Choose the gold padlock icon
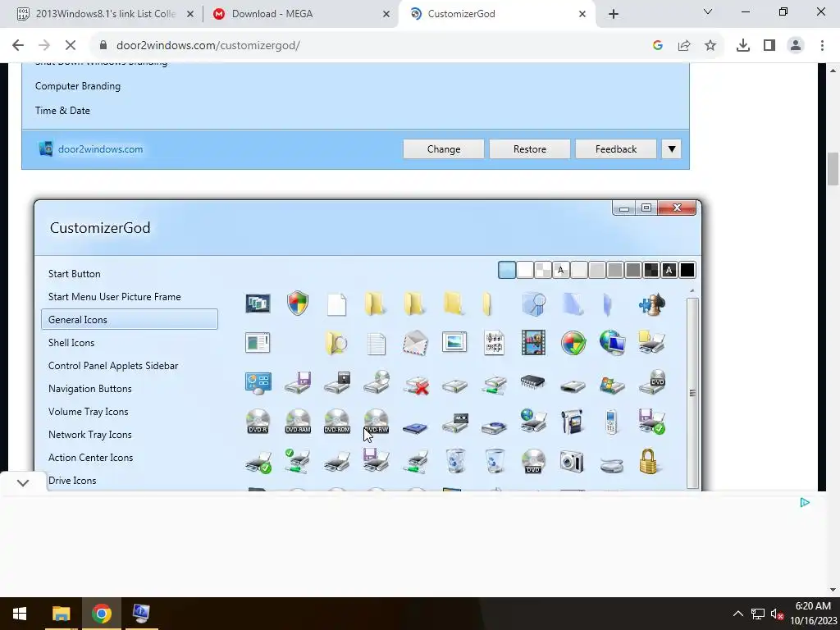 tap(648, 461)
